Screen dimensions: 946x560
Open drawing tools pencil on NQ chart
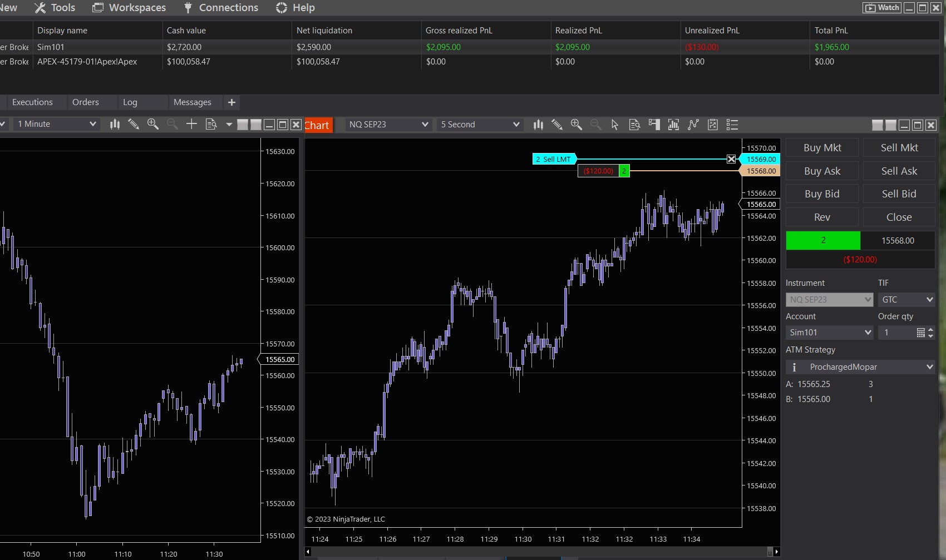[x=557, y=125]
